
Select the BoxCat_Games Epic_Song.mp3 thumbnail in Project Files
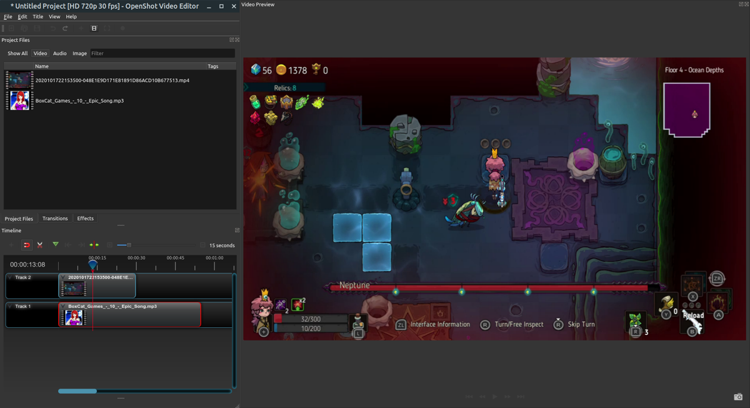click(x=20, y=100)
